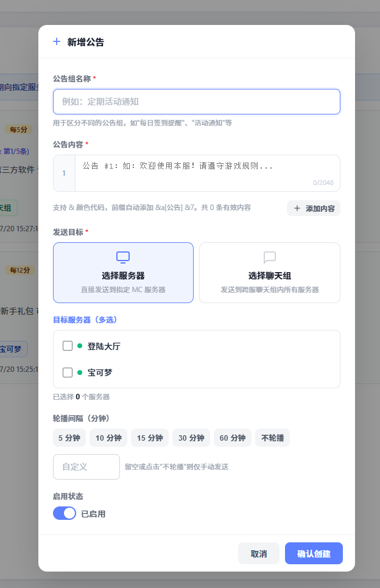Click the green status dot beside 登陆大厅

pos(80,346)
